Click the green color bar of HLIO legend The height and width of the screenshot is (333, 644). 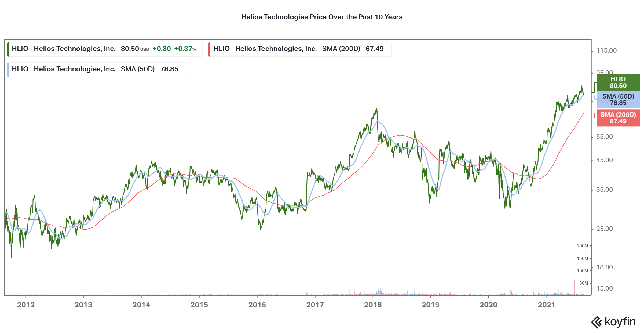click(x=8, y=49)
